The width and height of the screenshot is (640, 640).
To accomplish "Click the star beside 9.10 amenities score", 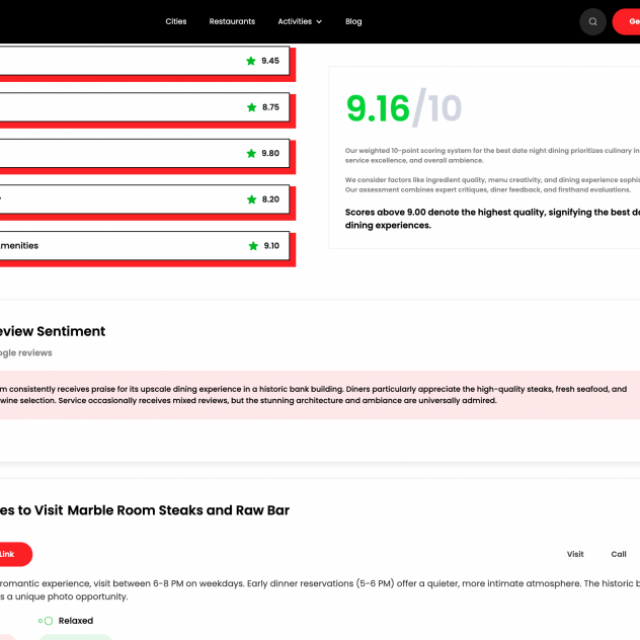I will pyautogui.click(x=253, y=246).
